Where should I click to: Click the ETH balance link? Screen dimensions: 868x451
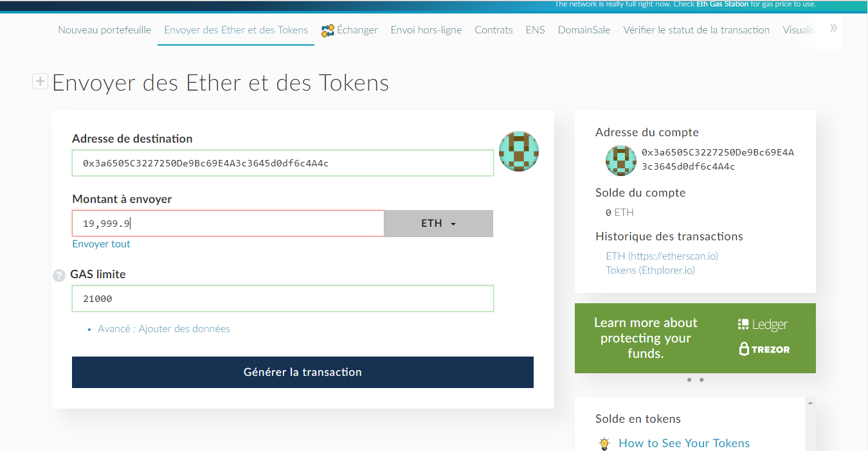[624, 212]
